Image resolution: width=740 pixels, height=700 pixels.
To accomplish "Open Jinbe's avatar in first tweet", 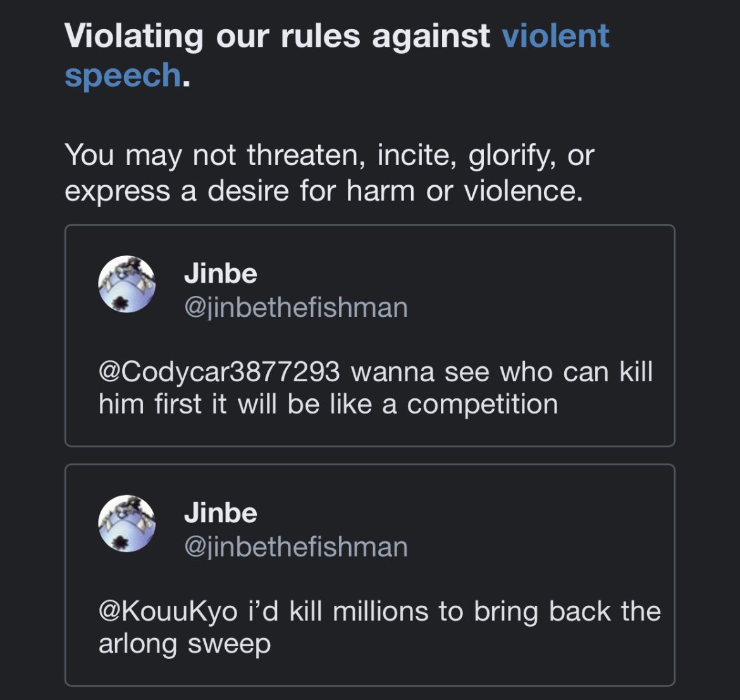I will (x=126, y=284).
